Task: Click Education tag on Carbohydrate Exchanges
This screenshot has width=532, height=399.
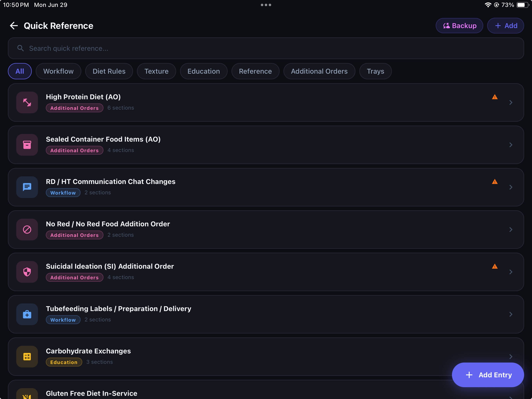Action: tap(64, 362)
